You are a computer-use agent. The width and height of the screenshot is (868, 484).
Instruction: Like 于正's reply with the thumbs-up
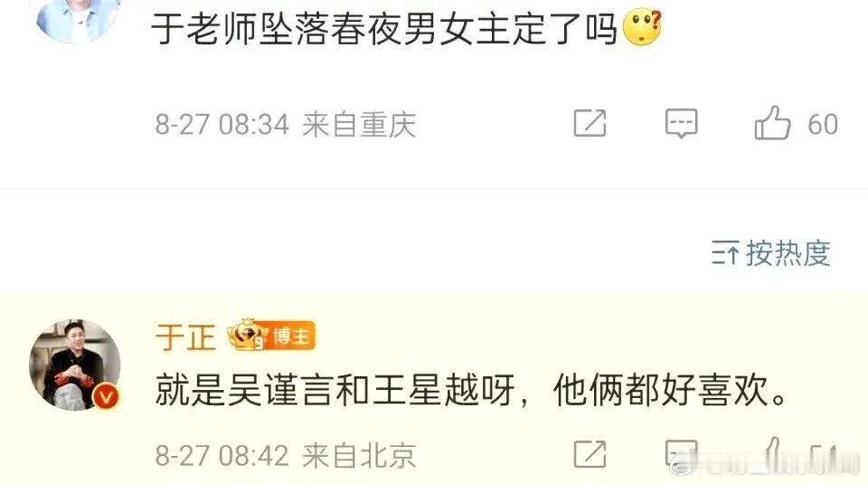772,454
